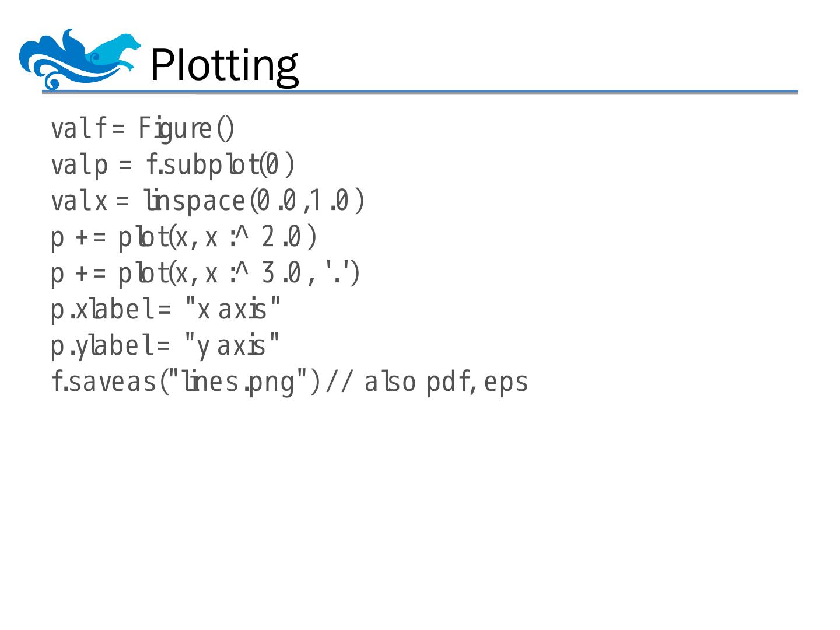Click the "x axis" string literal
This screenshot has width=840, height=630.
[232, 310]
